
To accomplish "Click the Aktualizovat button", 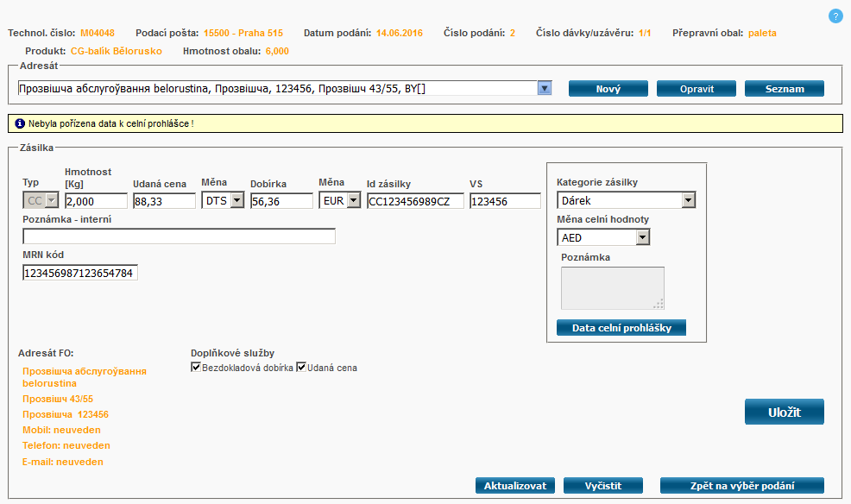I will (515, 486).
